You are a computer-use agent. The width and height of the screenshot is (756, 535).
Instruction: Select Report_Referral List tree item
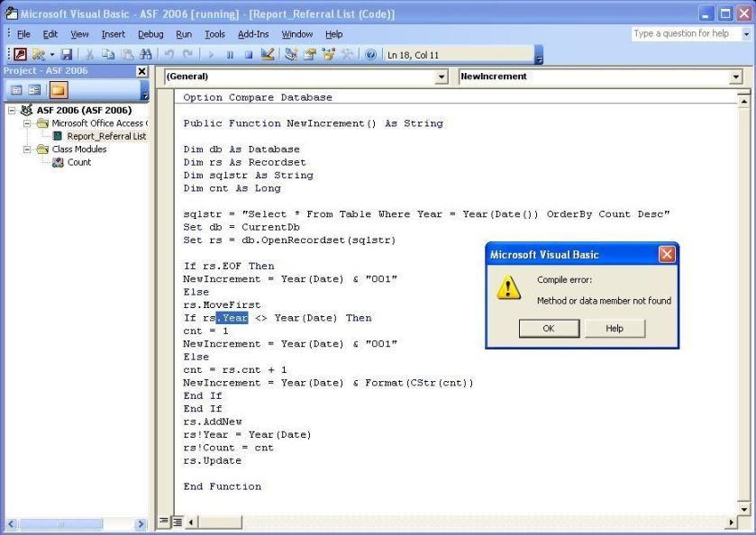click(106, 136)
